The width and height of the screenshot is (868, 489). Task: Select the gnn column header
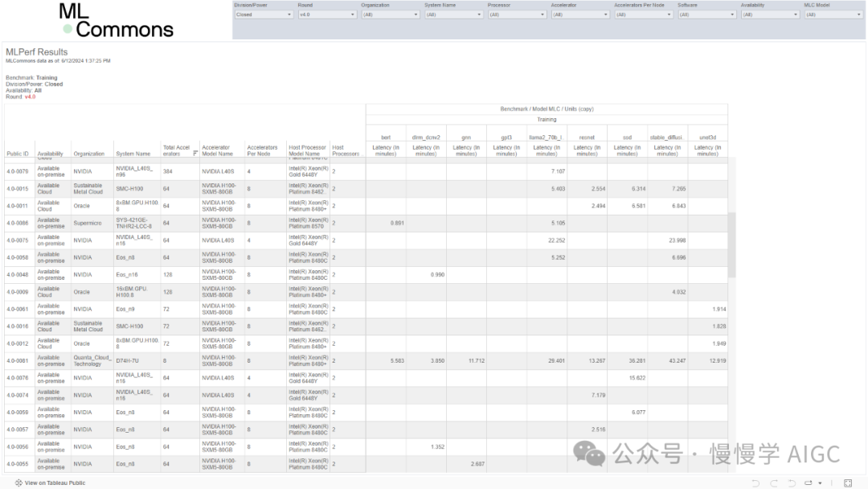point(466,138)
